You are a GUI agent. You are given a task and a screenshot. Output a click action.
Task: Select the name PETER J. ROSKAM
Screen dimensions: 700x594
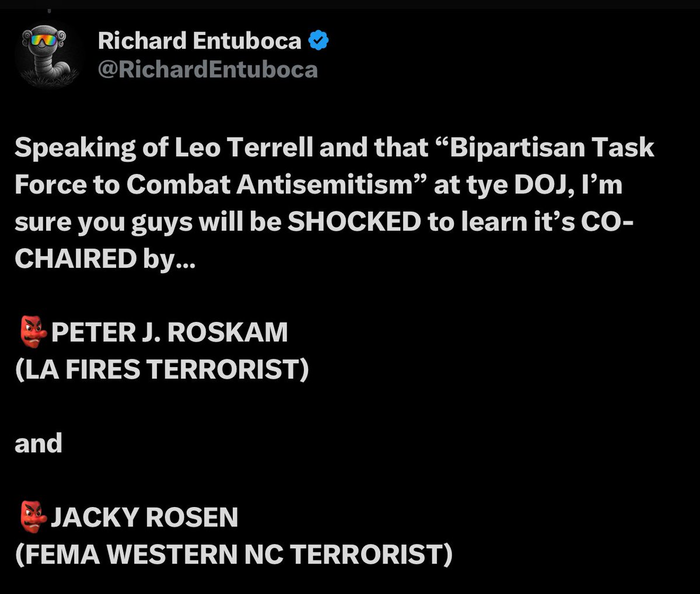point(170,332)
